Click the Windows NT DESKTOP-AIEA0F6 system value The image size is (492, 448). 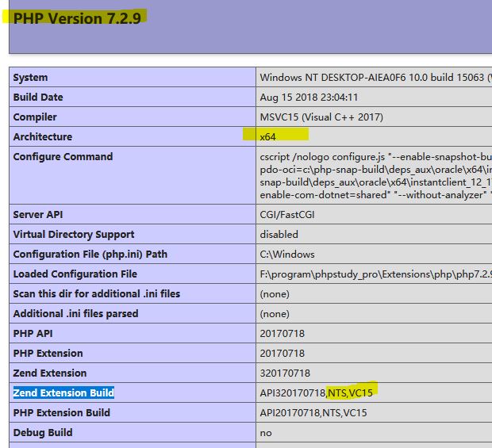coord(375,78)
